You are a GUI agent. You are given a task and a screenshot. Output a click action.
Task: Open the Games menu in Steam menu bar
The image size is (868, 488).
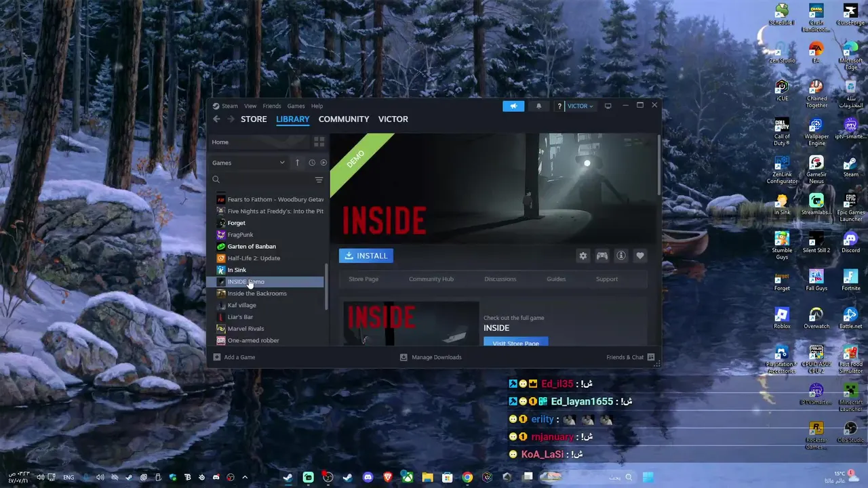[x=296, y=106]
